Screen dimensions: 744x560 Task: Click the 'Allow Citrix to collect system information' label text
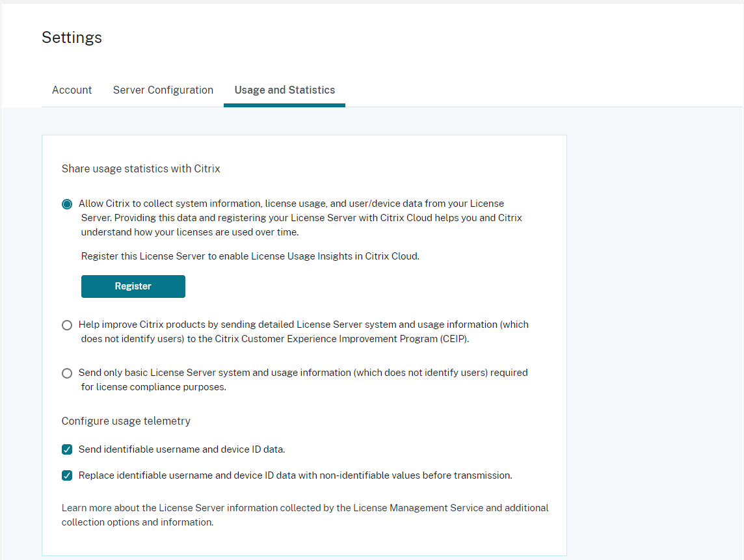pos(291,204)
